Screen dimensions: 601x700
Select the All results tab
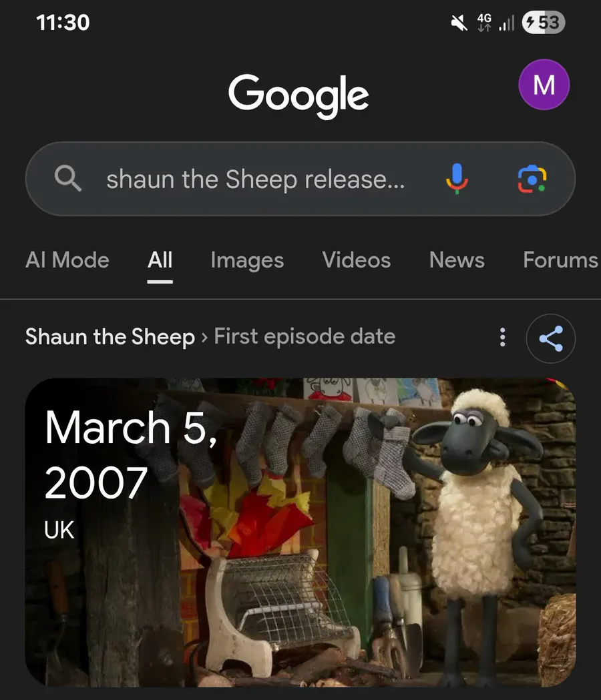click(160, 261)
